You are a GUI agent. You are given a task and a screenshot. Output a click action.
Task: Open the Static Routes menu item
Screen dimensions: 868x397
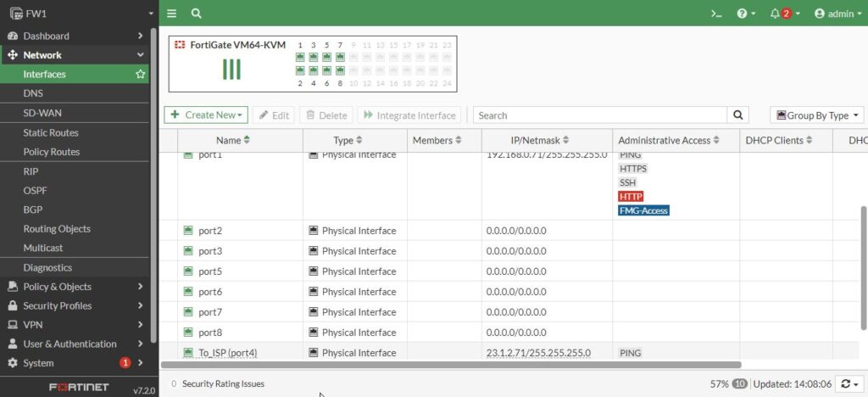coord(51,132)
